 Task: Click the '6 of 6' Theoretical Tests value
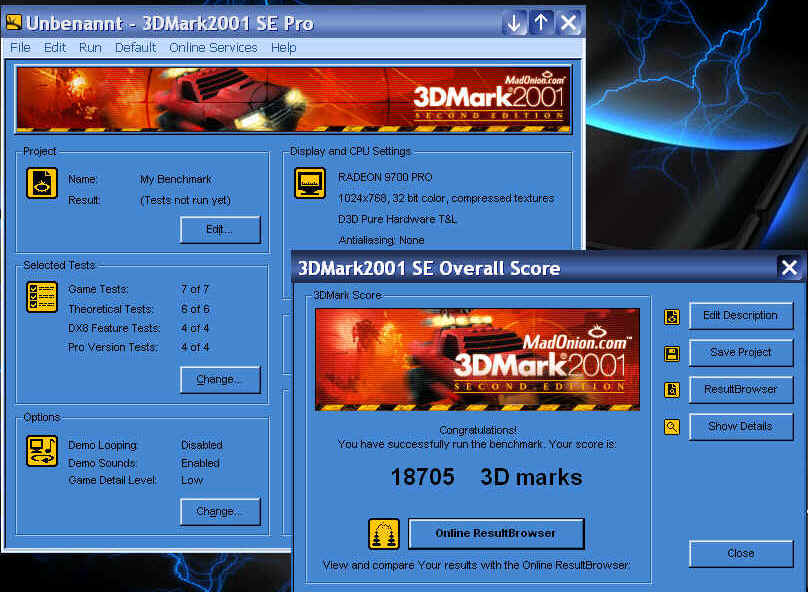pyautogui.click(x=195, y=309)
